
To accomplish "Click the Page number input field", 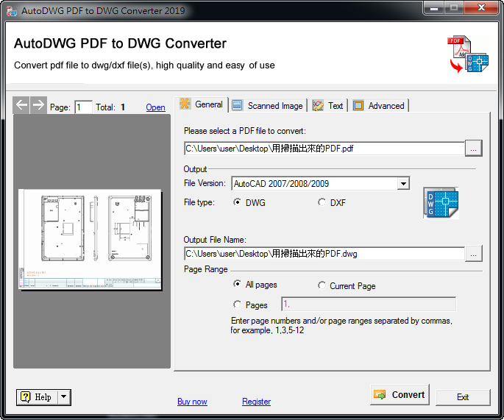I will pyautogui.click(x=84, y=107).
